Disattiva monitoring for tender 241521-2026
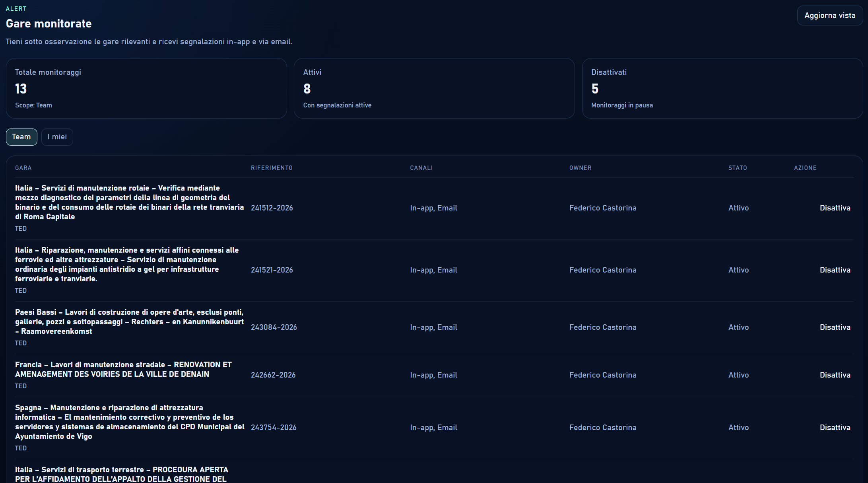The height and width of the screenshot is (483, 868). click(835, 270)
